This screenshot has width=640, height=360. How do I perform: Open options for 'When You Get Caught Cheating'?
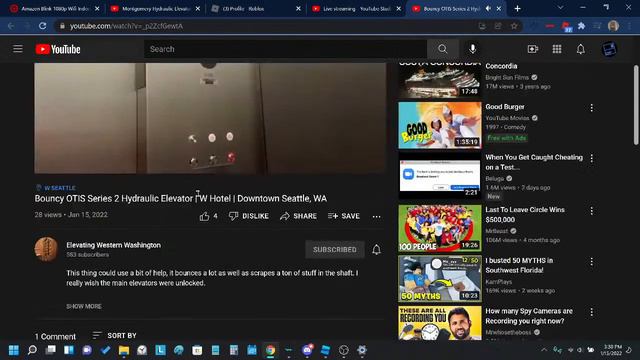pos(591,158)
